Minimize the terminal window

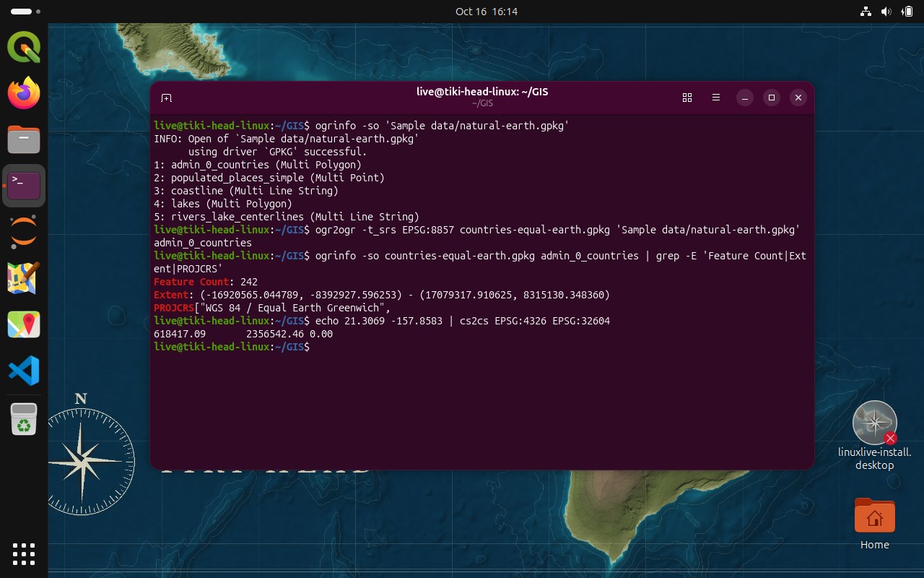point(744,98)
